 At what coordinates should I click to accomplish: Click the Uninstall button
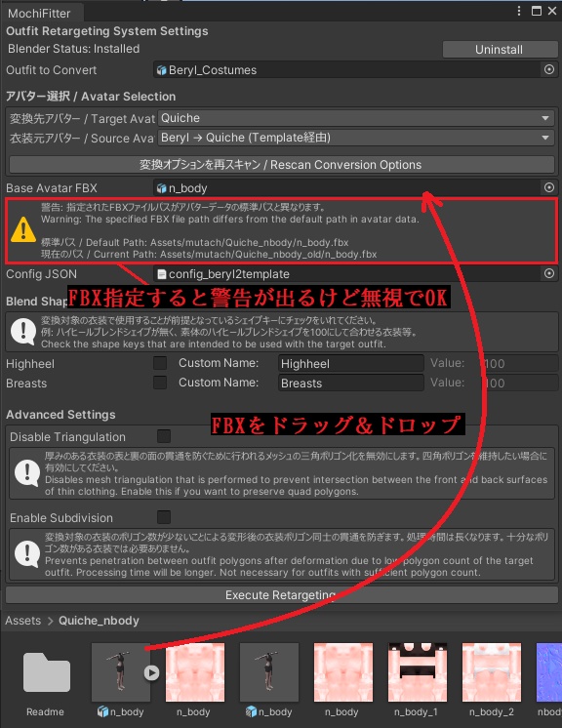[500, 49]
